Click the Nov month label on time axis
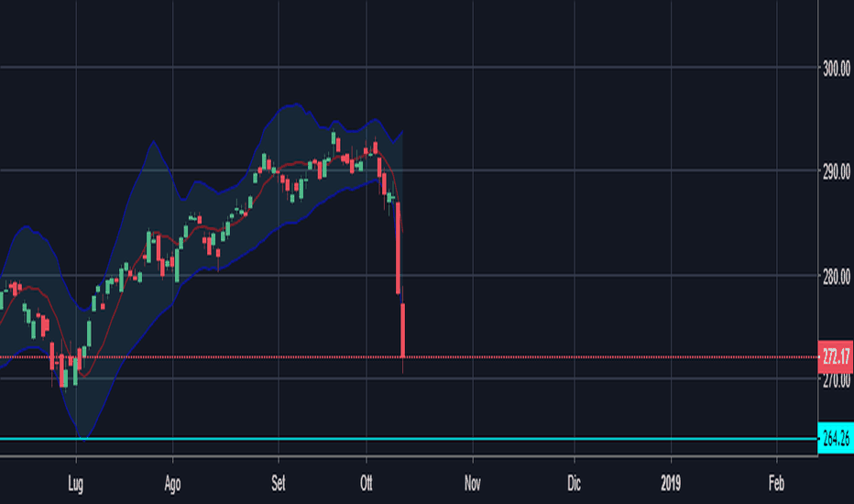 472,483
